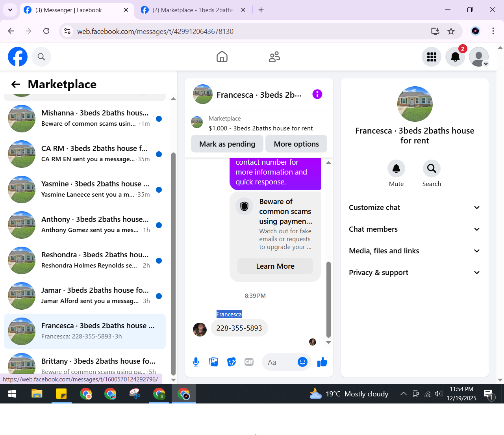
Task: Click the 228-355-5893 message bubble
Action: pyautogui.click(x=239, y=328)
